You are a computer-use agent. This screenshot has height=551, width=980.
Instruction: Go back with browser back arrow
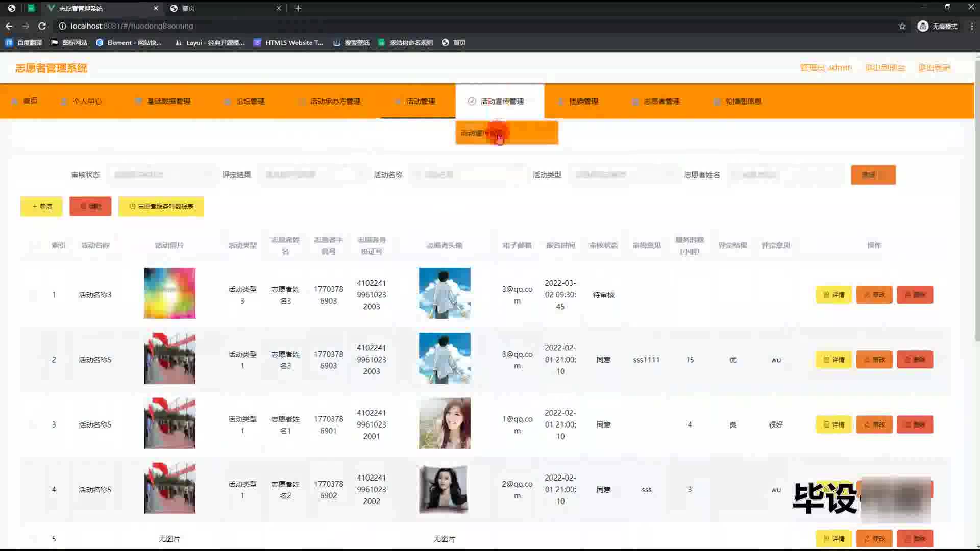[x=9, y=26]
